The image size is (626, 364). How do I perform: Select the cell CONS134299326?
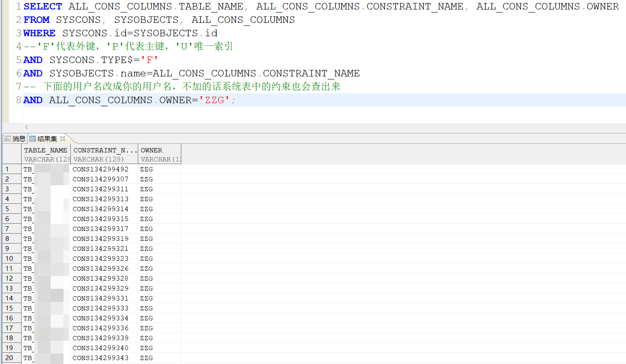pos(104,269)
